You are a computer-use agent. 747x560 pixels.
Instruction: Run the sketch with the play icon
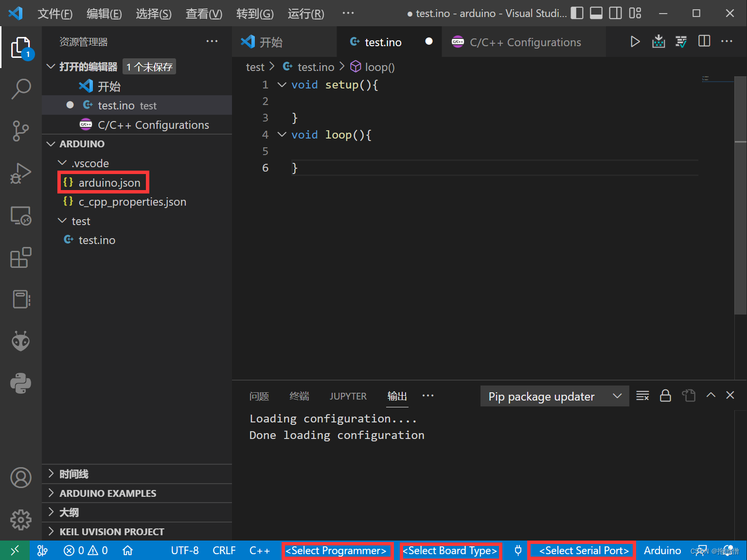coord(635,41)
